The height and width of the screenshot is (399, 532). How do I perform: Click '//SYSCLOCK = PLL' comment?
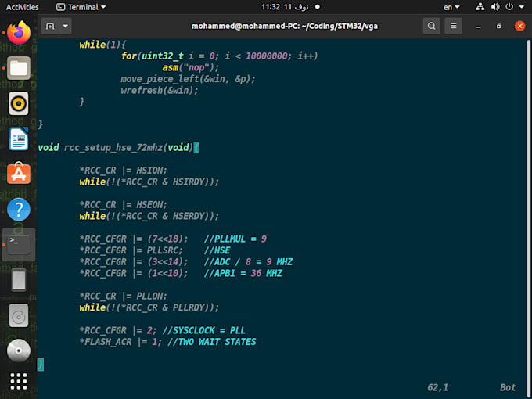pyautogui.click(x=204, y=330)
